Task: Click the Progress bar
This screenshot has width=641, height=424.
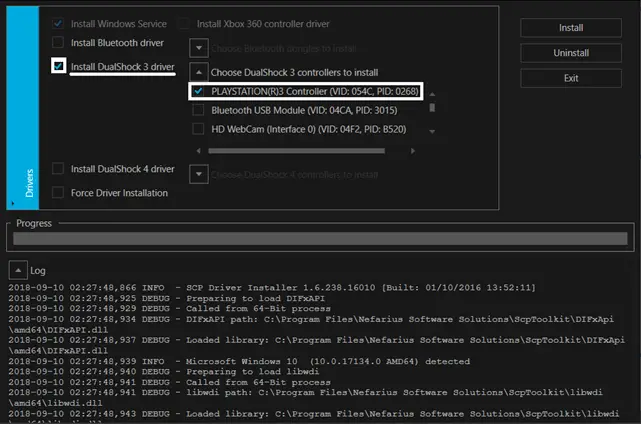Action: pos(320,238)
